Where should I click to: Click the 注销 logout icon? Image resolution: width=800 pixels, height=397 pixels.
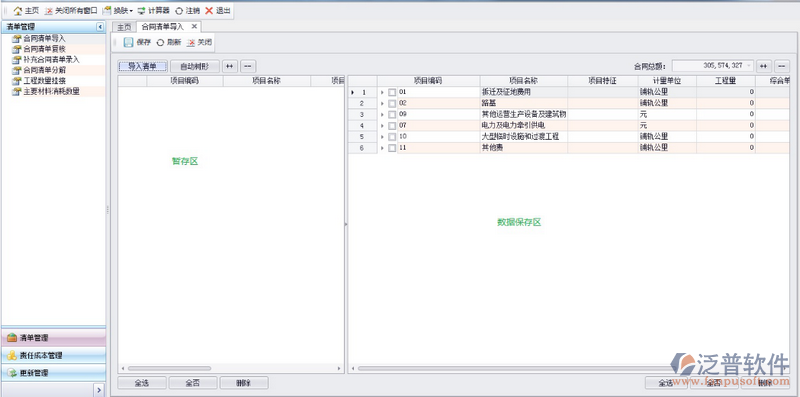coord(179,11)
